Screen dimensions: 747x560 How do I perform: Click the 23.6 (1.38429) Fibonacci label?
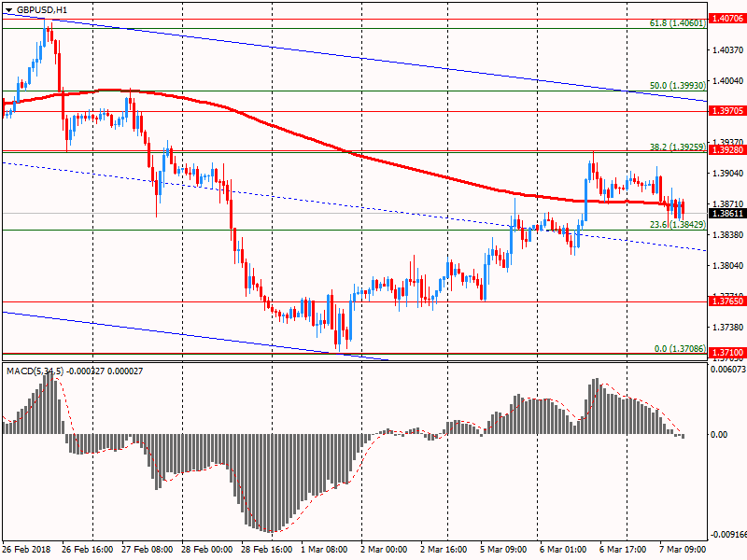tap(678, 224)
